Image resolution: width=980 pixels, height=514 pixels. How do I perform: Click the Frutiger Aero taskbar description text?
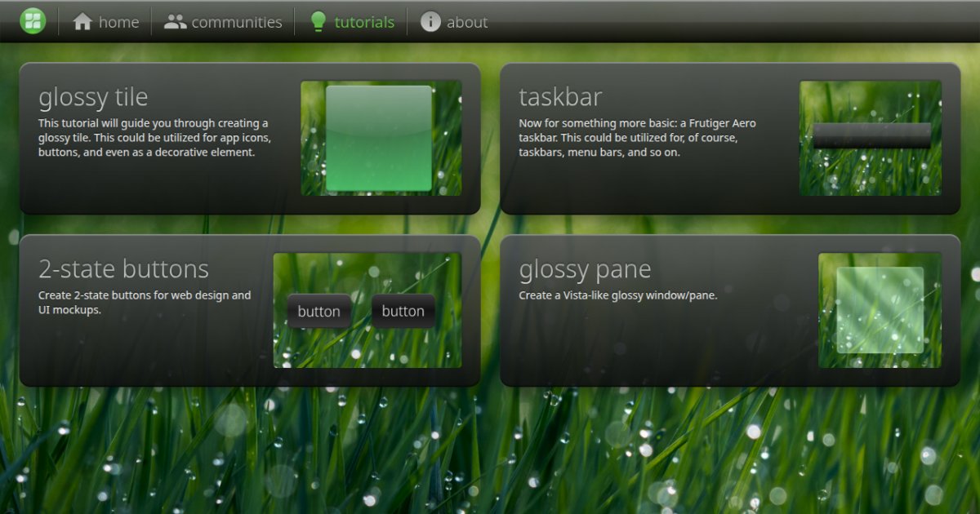[x=637, y=138]
